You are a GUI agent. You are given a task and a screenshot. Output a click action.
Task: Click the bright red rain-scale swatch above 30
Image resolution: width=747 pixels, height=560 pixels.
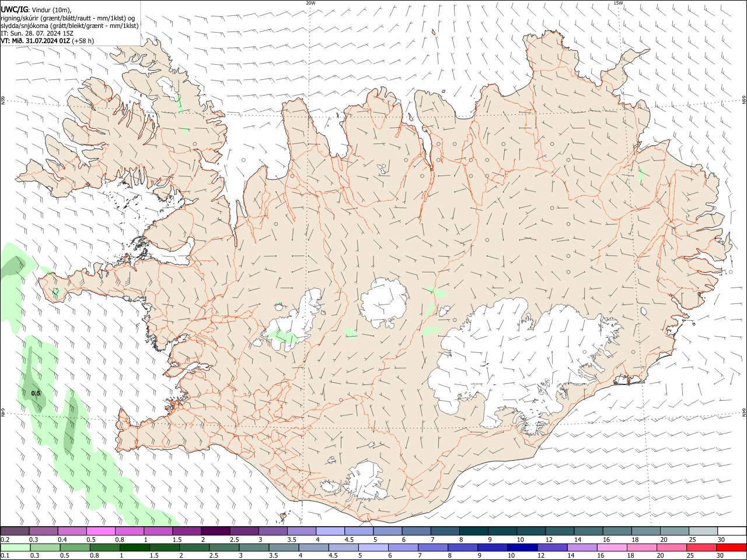[732, 547]
